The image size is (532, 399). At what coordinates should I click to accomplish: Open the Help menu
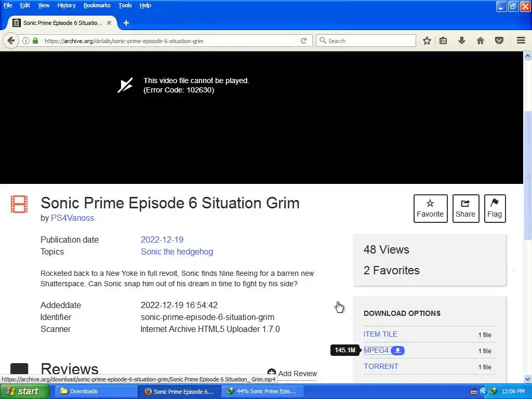[145, 5]
